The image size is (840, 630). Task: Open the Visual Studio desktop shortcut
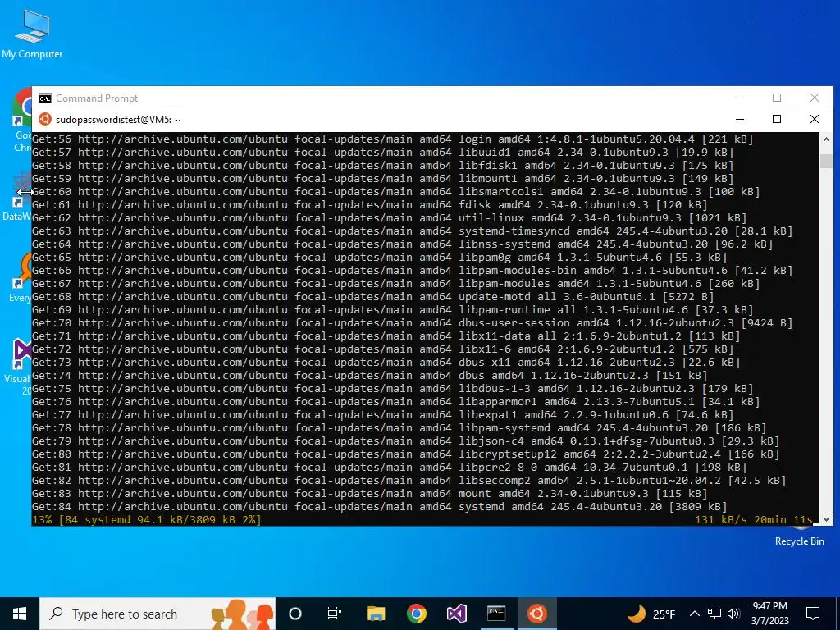21,367
